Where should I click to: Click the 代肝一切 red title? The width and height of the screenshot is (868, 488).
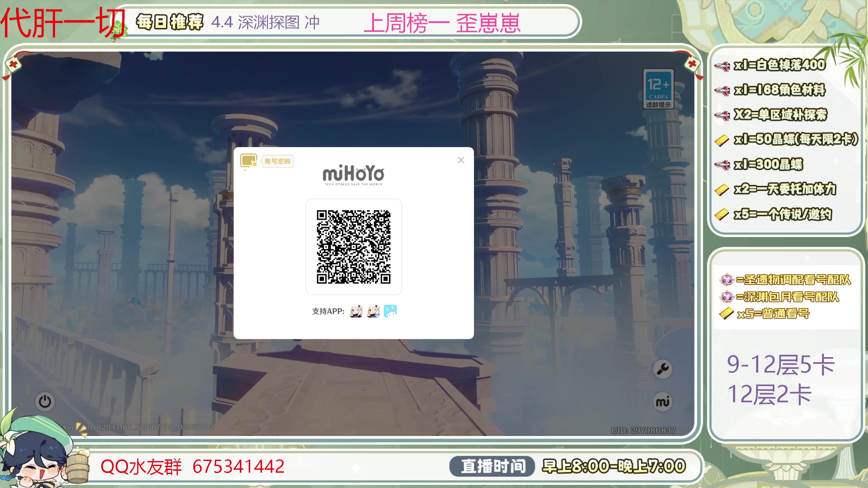tap(63, 22)
